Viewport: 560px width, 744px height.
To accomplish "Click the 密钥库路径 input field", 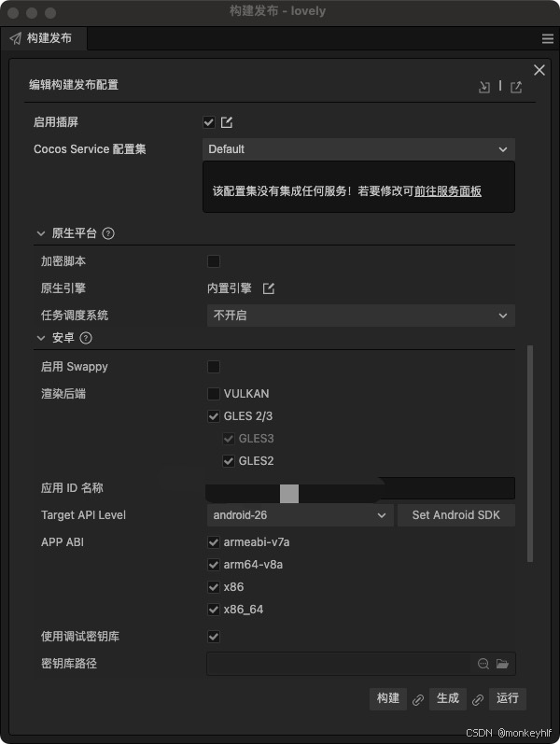I will coord(360,664).
